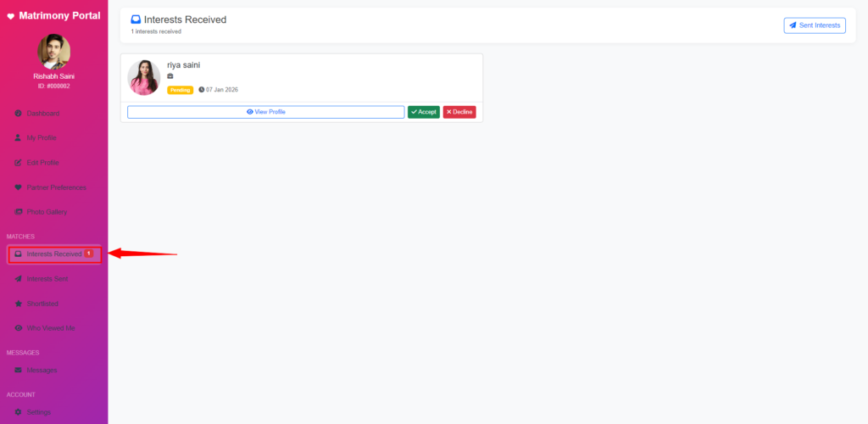Click the briefcase icon under riya saini
Viewport: 868px width, 424px height.
(170, 76)
